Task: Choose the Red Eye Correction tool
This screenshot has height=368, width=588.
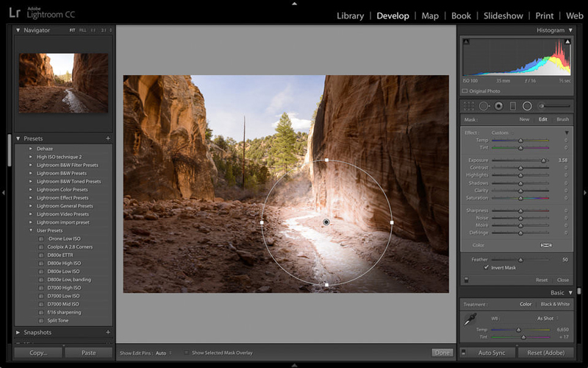Action: click(x=498, y=106)
